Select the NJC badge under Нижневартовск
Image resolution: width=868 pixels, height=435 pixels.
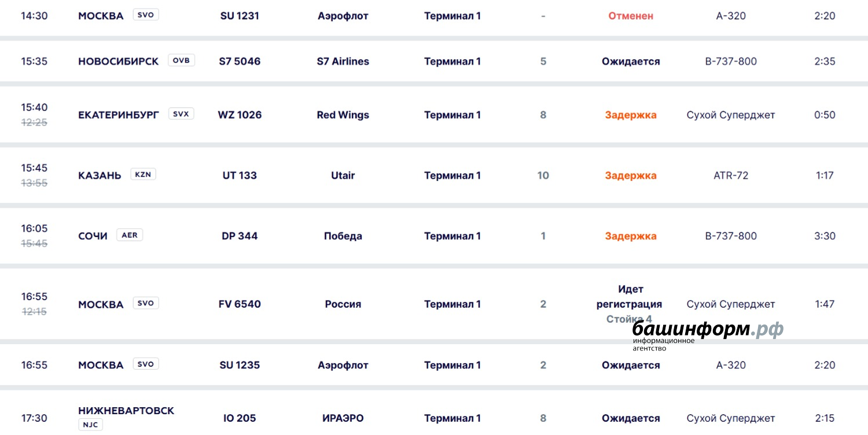click(x=90, y=425)
